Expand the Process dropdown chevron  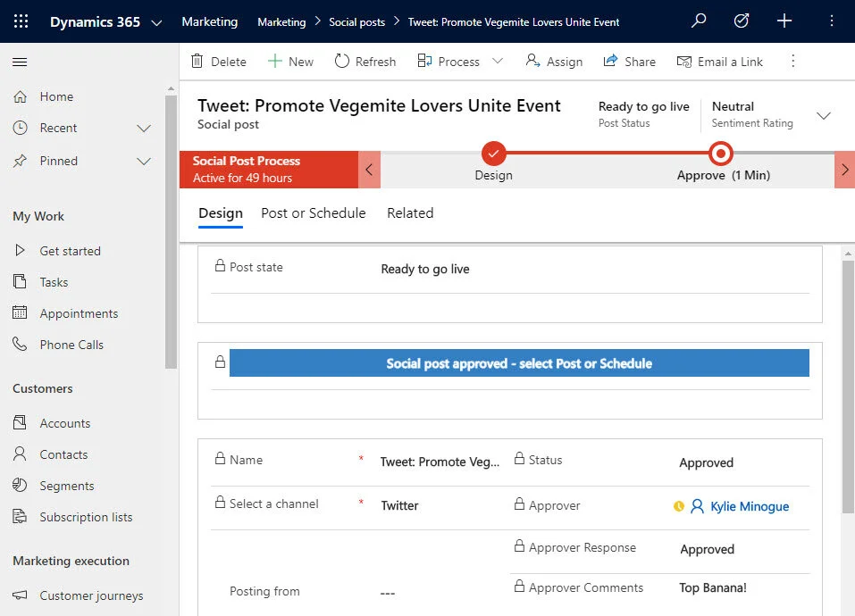(x=498, y=61)
